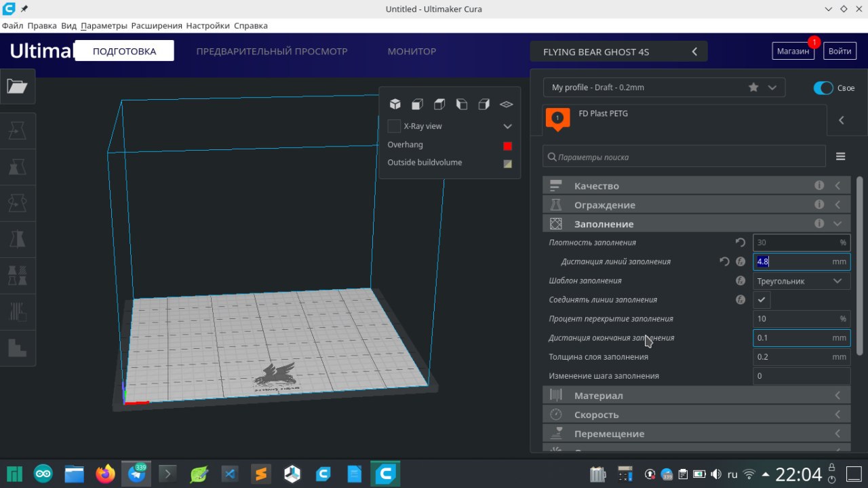Select the Scale tool in left toolbar

tap(17, 166)
